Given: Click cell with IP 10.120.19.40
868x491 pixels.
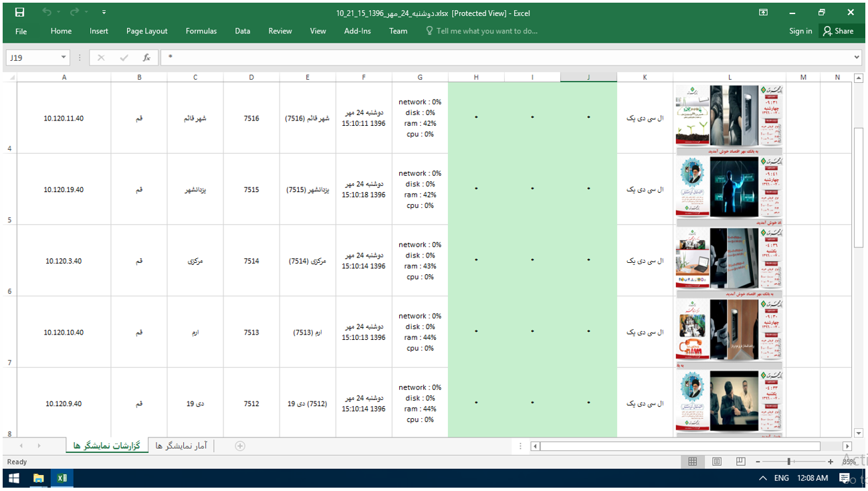Looking at the screenshot, I should pos(64,190).
